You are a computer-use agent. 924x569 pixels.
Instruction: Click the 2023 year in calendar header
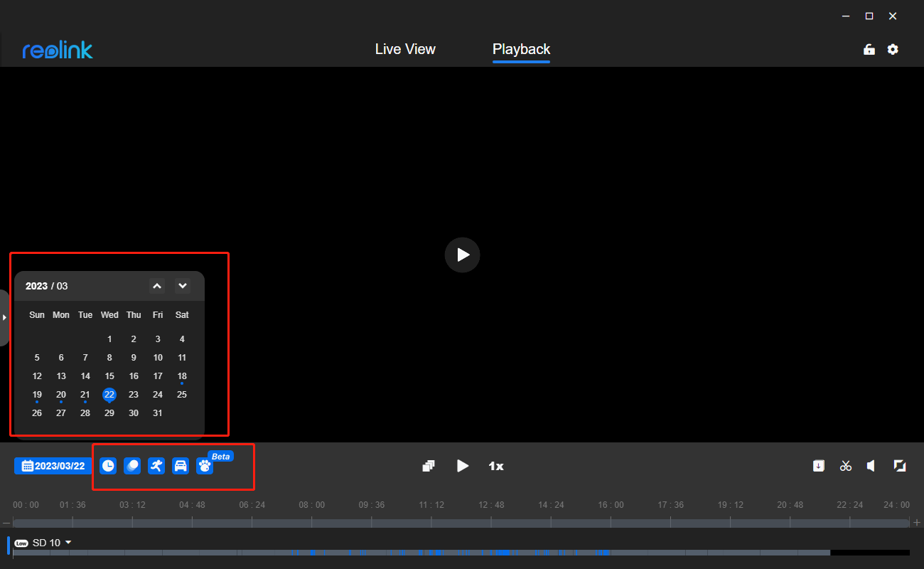(x=36, y=286)
